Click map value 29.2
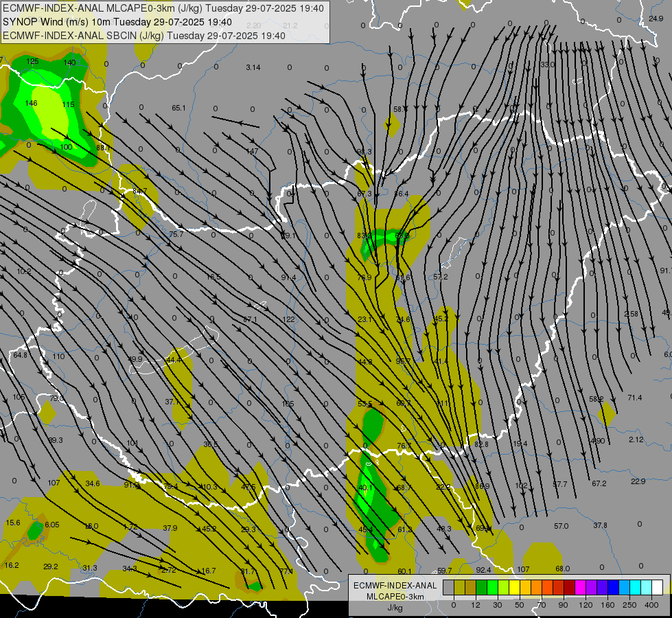The image size is (672, 618). 51,566
